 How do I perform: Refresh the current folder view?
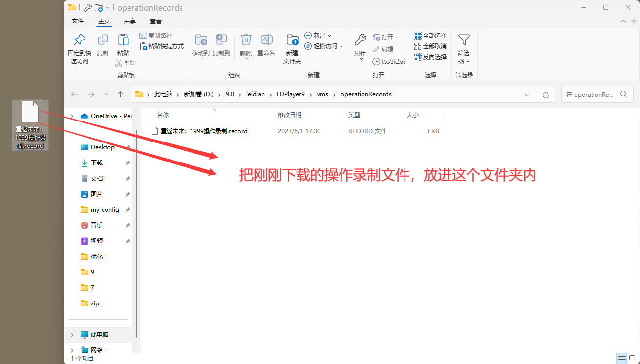click(546, 95)
